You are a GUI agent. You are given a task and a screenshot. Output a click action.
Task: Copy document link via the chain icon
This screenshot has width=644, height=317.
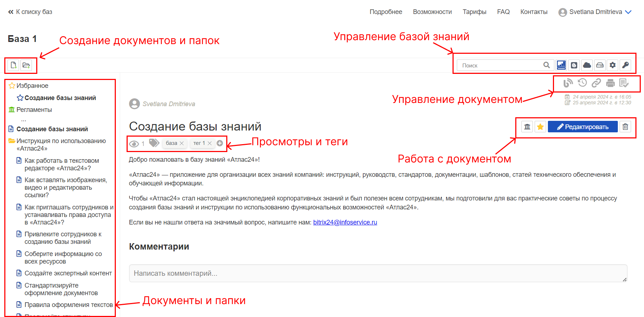click(596, 83)
